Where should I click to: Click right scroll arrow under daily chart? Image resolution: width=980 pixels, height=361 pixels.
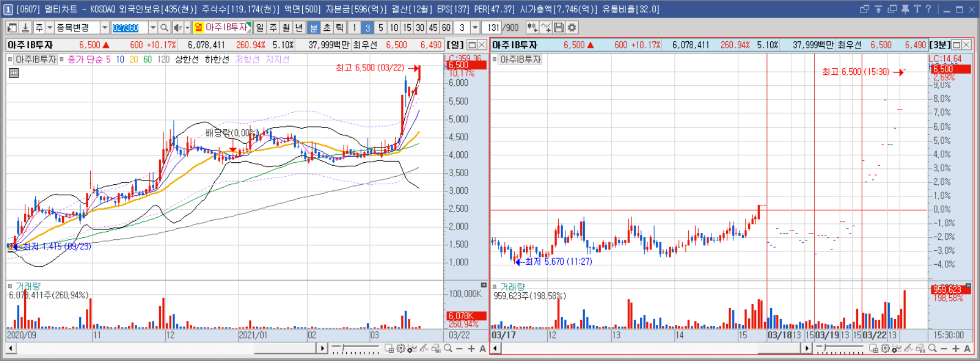pos(322,348)
